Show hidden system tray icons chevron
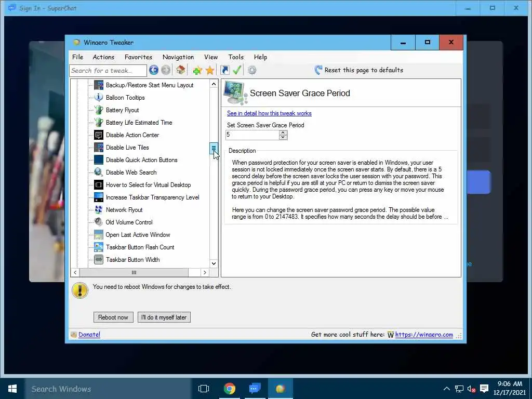Viewport: 532px width, 399px height. (446, 389)
